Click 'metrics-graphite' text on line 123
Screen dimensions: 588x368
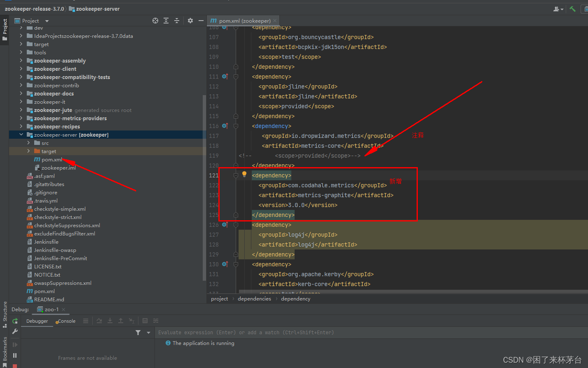tap(324, 195)
